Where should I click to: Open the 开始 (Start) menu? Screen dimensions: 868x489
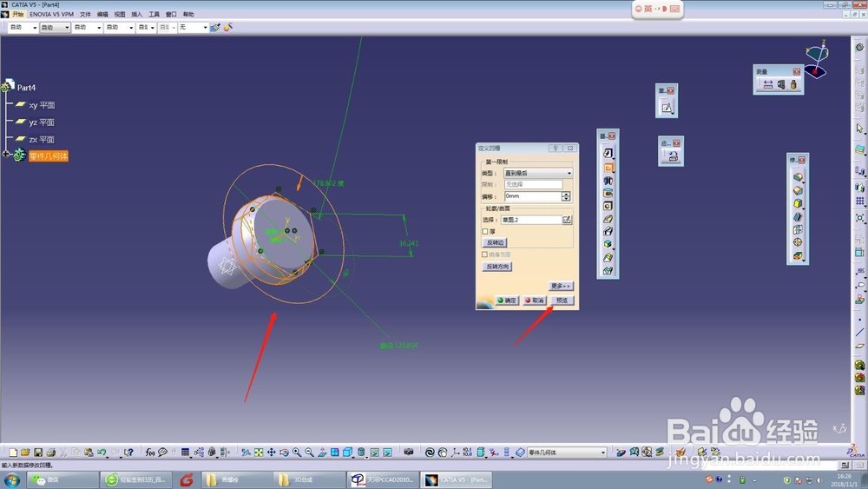(x=17, y=15)
